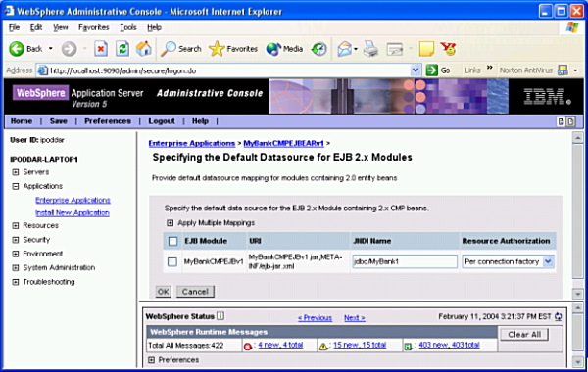
Task: Expand the Preferences section in the status pane
Action: 152,360
